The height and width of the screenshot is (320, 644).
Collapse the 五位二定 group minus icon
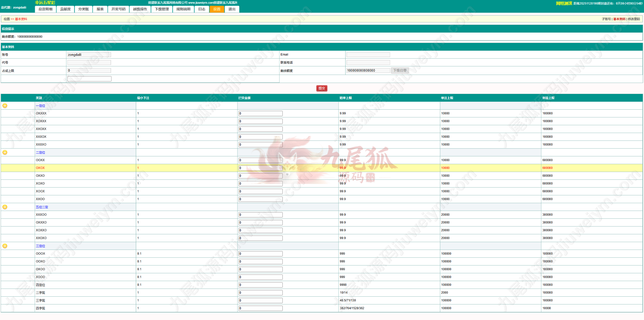[x=5, y=207]
